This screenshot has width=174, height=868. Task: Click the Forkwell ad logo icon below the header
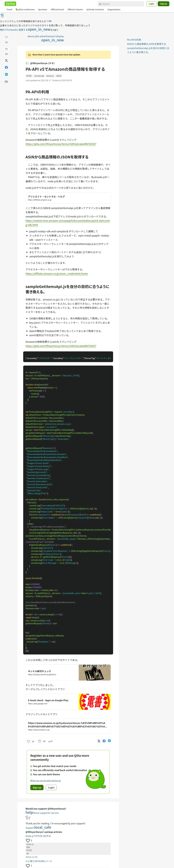pos(2,15)
